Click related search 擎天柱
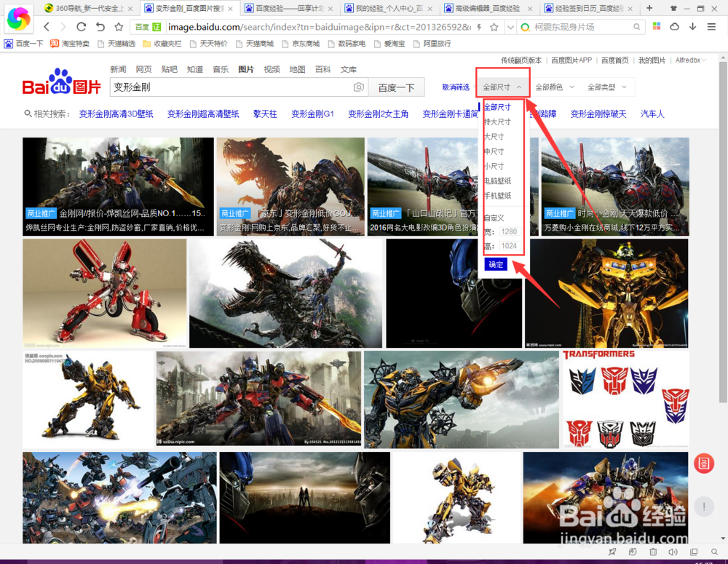The height and width of the screenshot is (564, 728). coord(265,114)
